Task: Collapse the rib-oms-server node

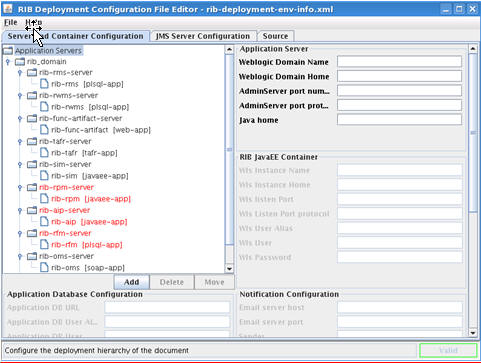Action: point(20,257)
